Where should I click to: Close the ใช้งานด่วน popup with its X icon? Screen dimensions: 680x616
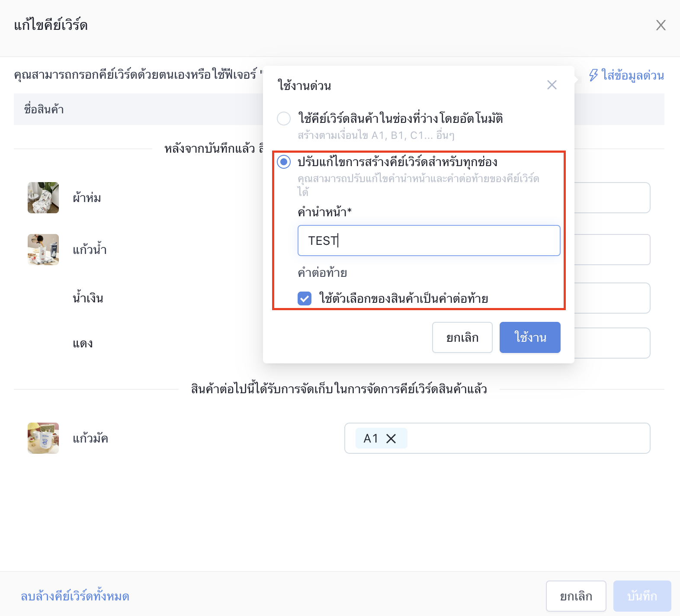pyautogui.click(x=552, y=85)
